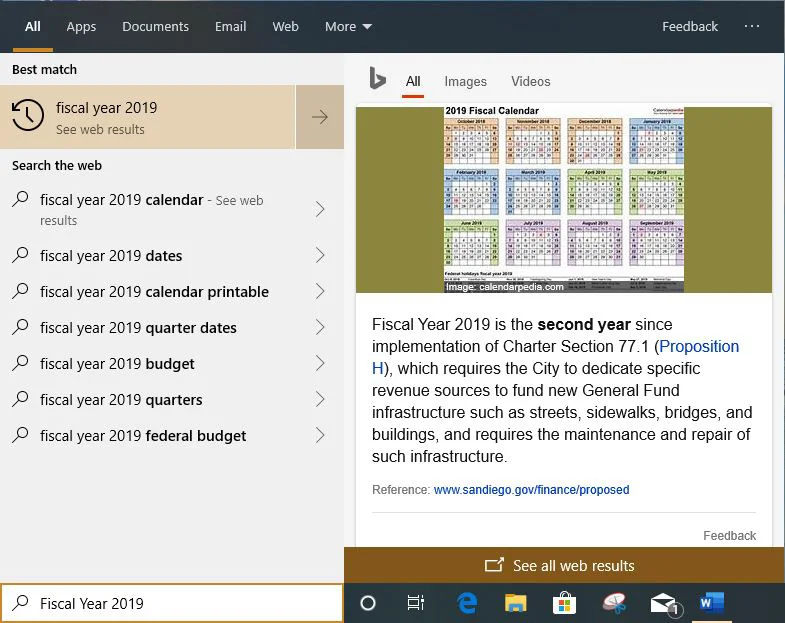Switch to the Documents filter tab
The image size is (785, 623).
155,27
